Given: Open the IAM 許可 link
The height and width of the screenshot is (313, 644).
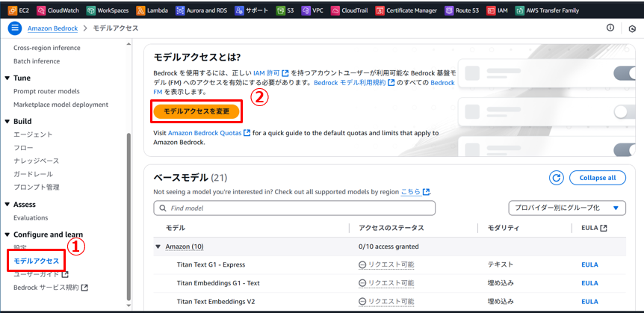Looking at the screenshot, I should [267, 73].
